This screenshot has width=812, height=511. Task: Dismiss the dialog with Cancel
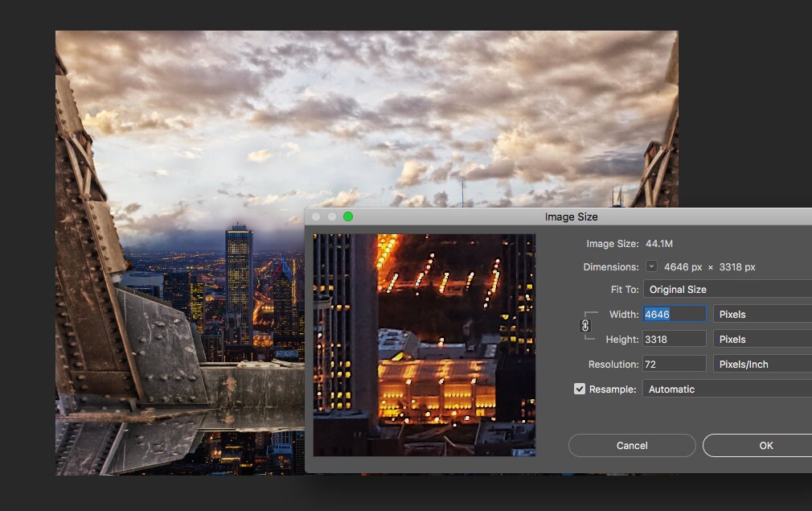(x=632, y=445)
